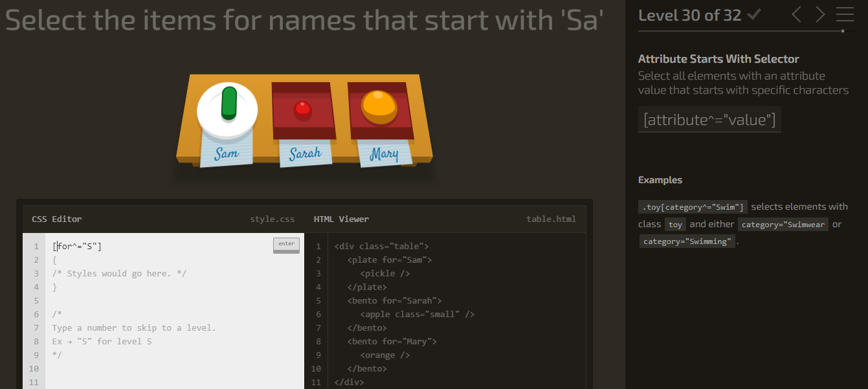The width and height of the screenshot is (868, 389).
Task: Click the orange pickle line in HTML
Action: click(x=384, y=355)
